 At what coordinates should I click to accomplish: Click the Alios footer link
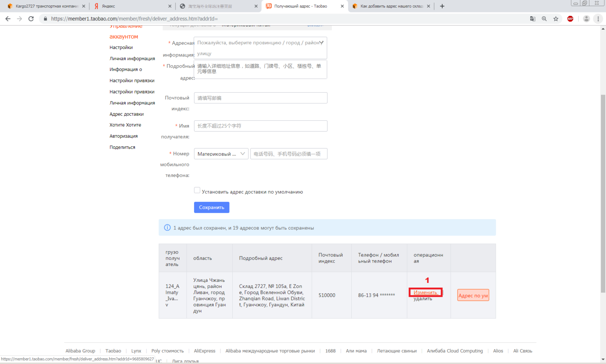[x=498, y=351]
